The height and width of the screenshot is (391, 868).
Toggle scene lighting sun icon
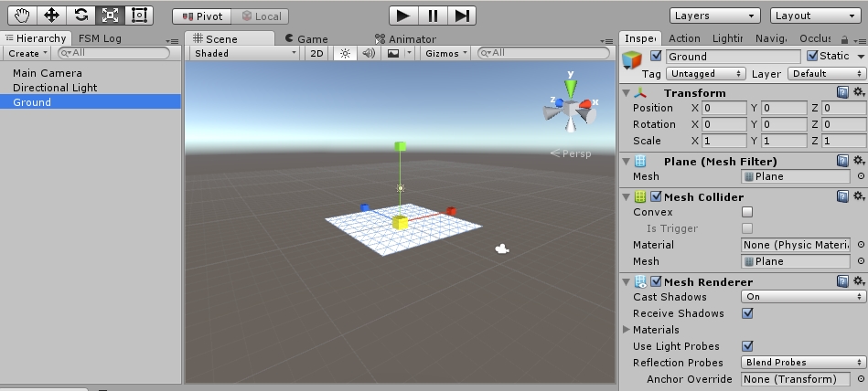tap(346, 53)
